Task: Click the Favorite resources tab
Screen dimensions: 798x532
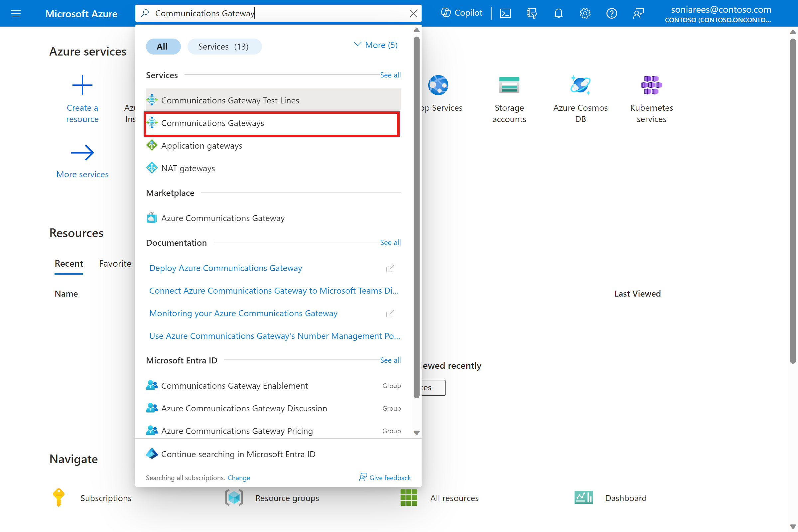Action: [115, 263]
